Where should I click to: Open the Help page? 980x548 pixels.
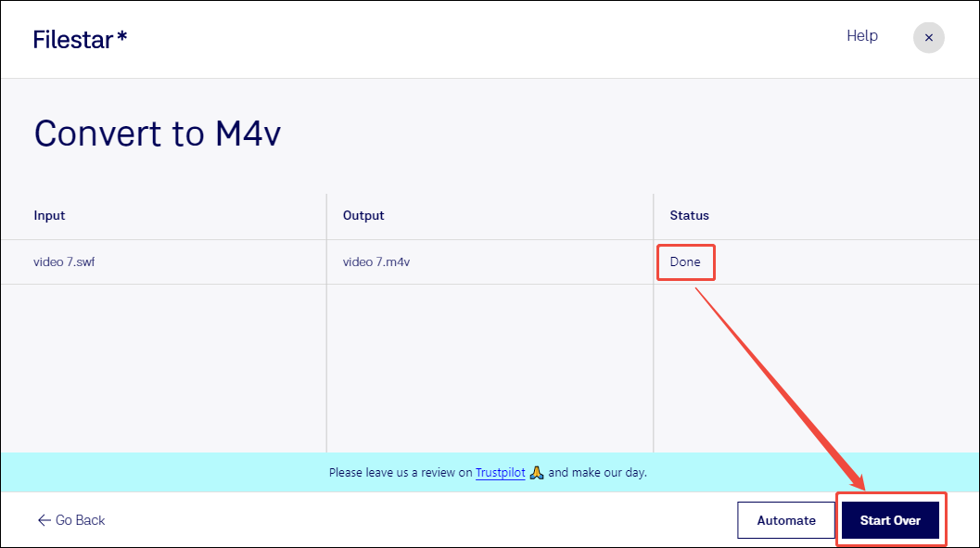(x=861, y=35)
